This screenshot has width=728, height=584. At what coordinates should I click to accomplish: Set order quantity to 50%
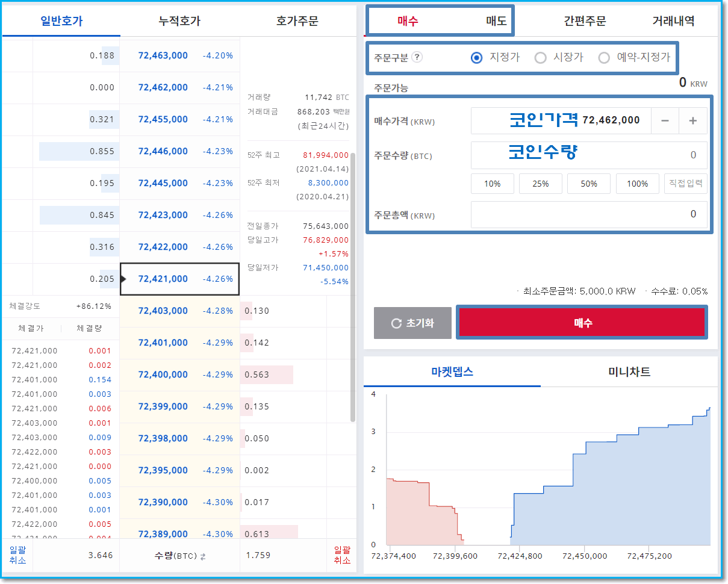[x=589, y=184]
